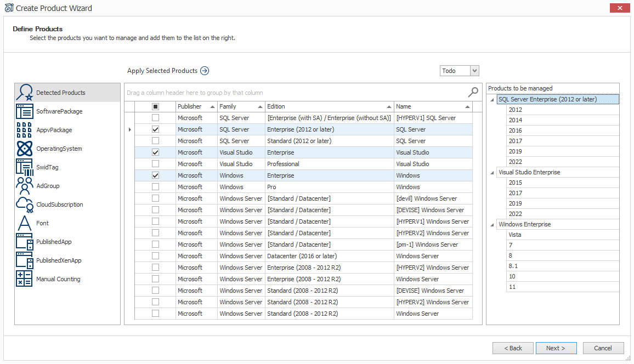This screenshot has height=364, width=634.
Task: Sort by the Family column header
Action: [241, 106]
